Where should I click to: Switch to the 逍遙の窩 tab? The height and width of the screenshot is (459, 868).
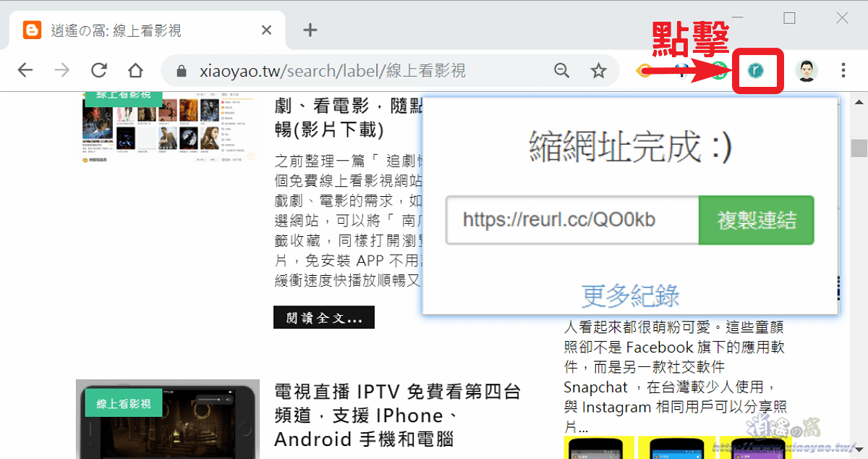pyautogui.click(x=130, y=30)
